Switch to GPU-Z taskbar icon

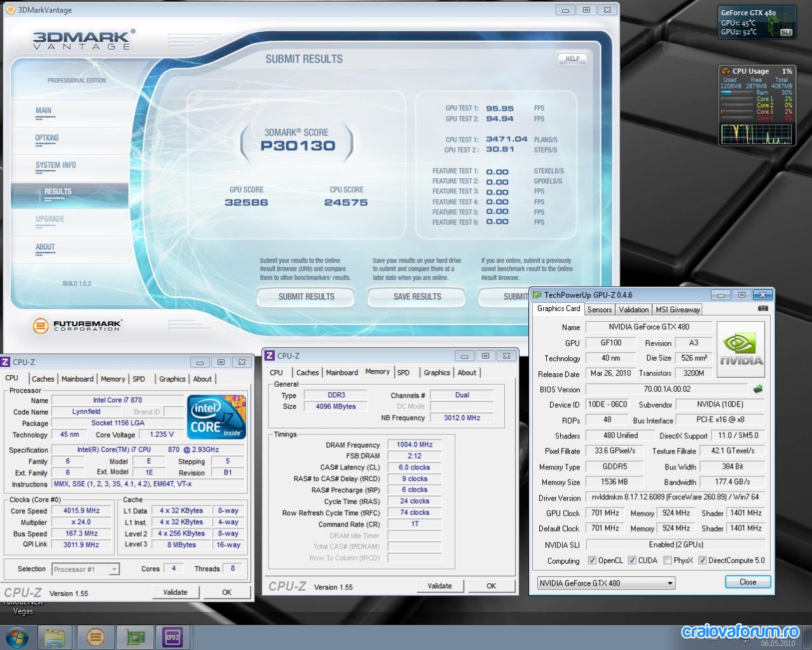[x=134, y=637]
